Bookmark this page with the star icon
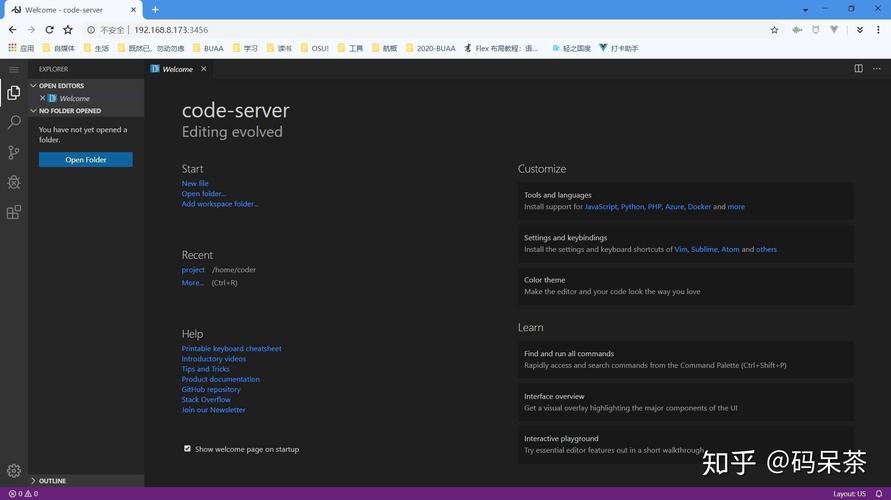This screenshot has width=891, height=500. click(774, 30)
